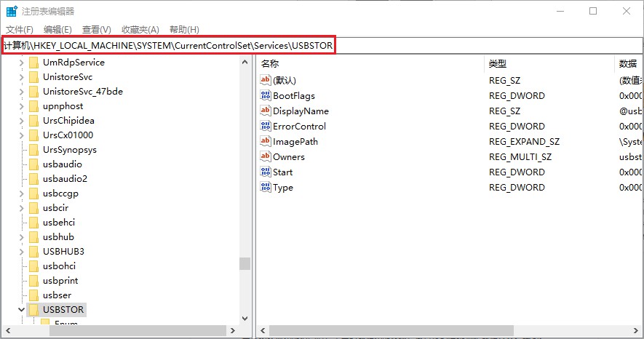
Task: Open the 查看(V) menu
Action: click(x=96, y=30)
